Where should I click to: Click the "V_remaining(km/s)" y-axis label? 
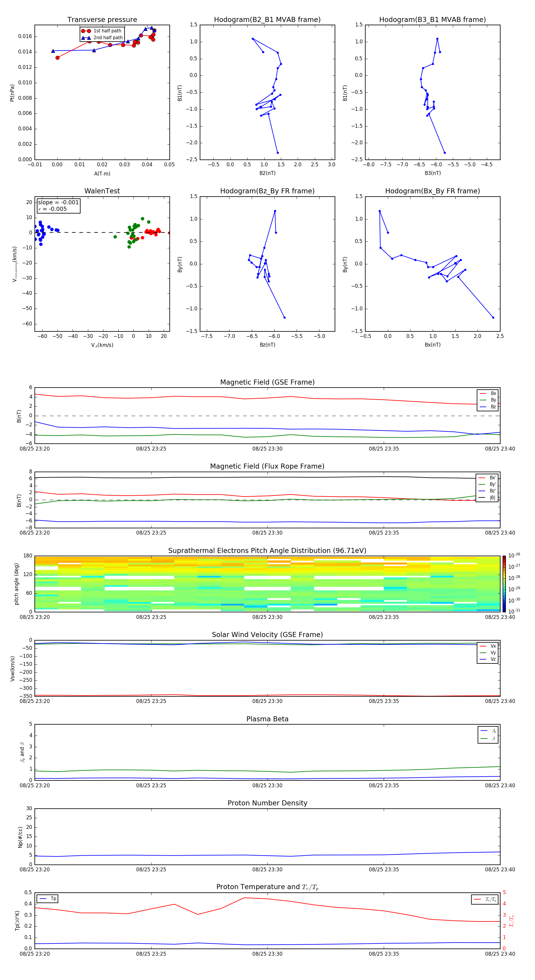(x=15, y=264)
